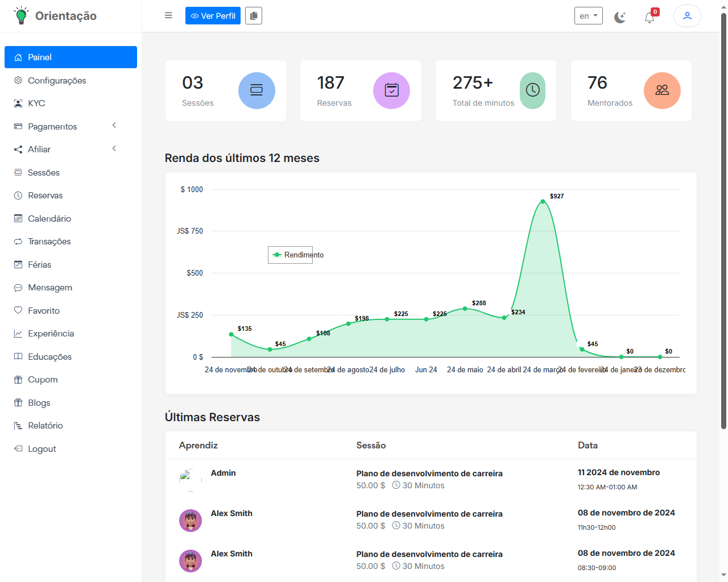Click the $927 peak data point

[x=543, y=202]
